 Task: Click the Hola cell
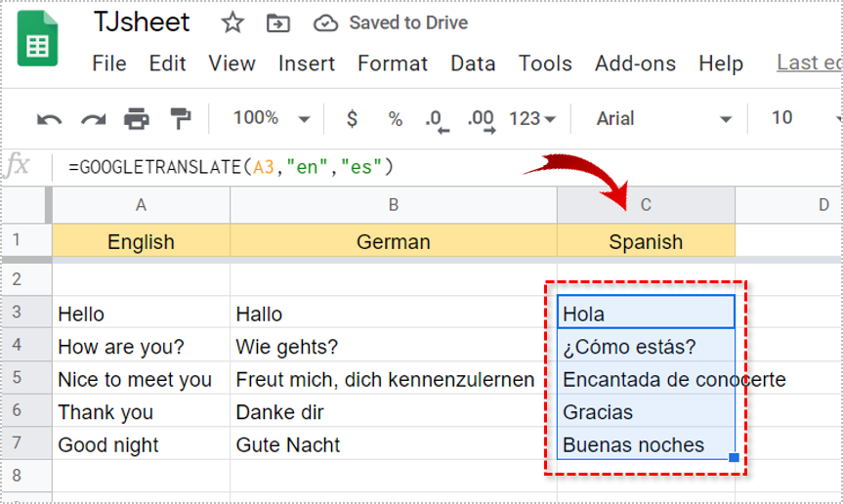click(646, 313)
